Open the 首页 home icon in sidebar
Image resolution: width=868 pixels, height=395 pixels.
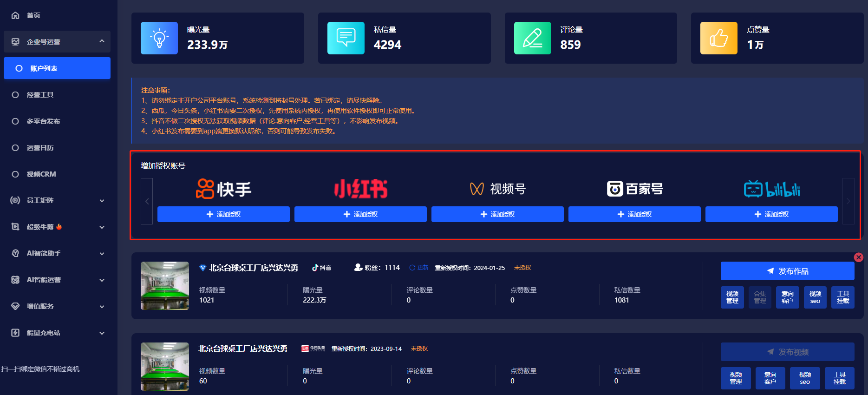click(15, 15)
